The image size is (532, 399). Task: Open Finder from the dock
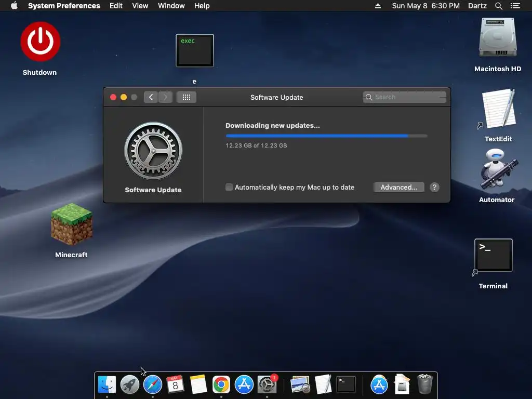coord(107,385)
